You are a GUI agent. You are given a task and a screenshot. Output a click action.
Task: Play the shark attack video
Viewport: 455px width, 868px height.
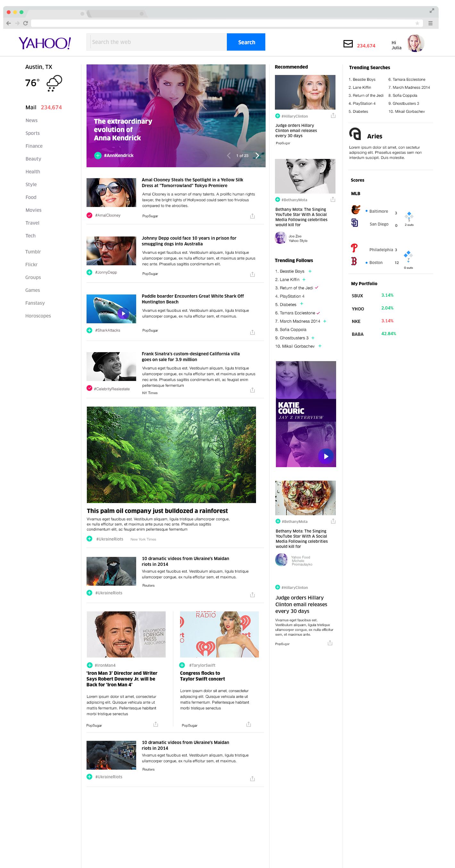click(x=123, y=313)
